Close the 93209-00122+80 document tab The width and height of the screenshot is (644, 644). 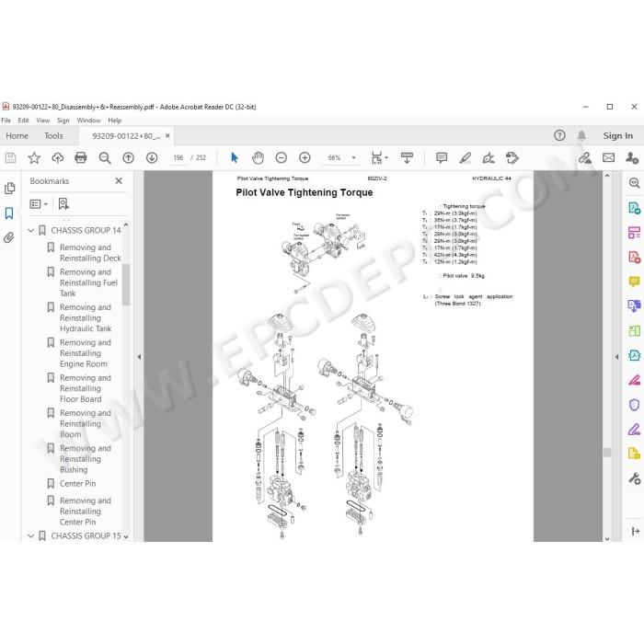point(167,136)
